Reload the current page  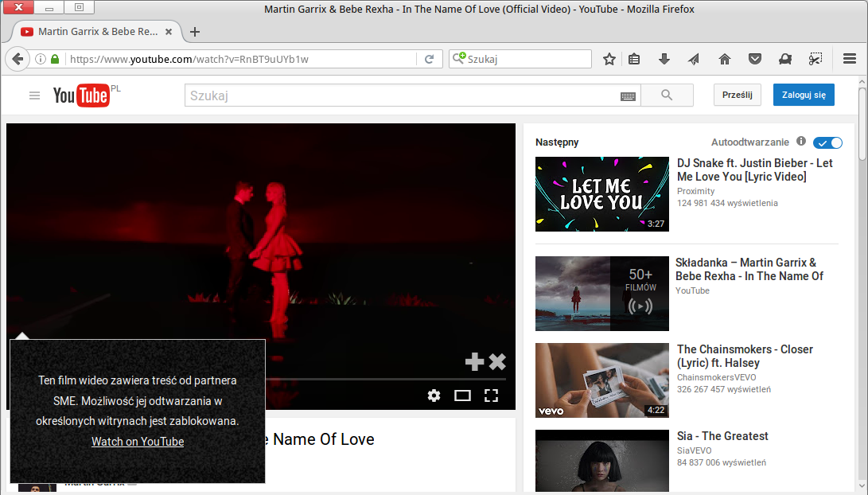[x=429, y=59]
